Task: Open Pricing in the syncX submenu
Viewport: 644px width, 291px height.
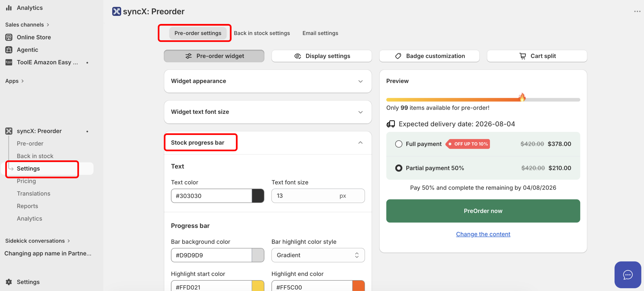Action: (x=26, y=181)
